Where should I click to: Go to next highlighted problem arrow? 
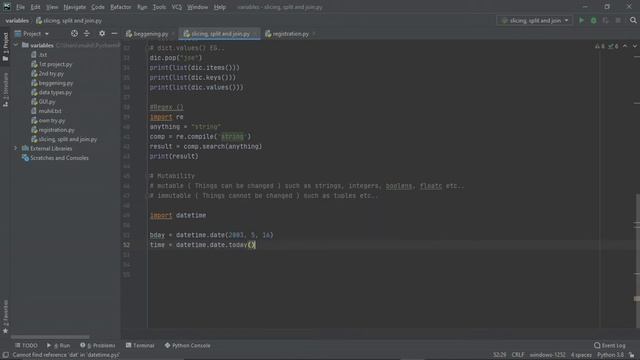tap(635, 46)
